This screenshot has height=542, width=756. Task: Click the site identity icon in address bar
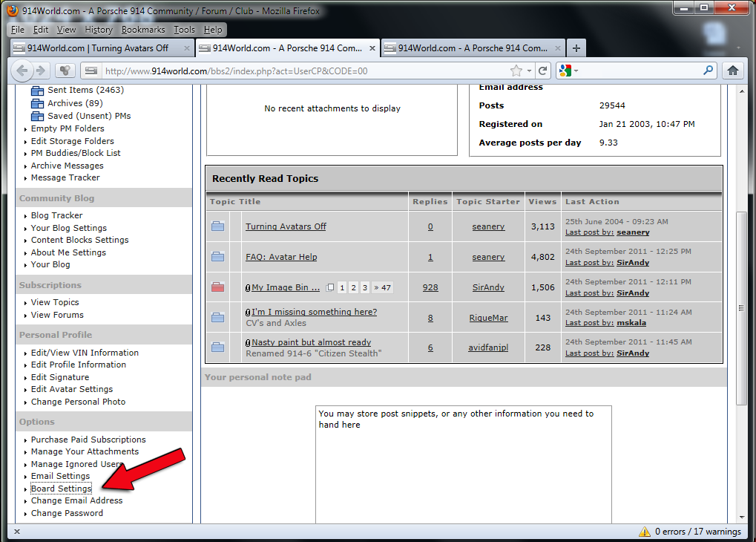coord(91,71)
